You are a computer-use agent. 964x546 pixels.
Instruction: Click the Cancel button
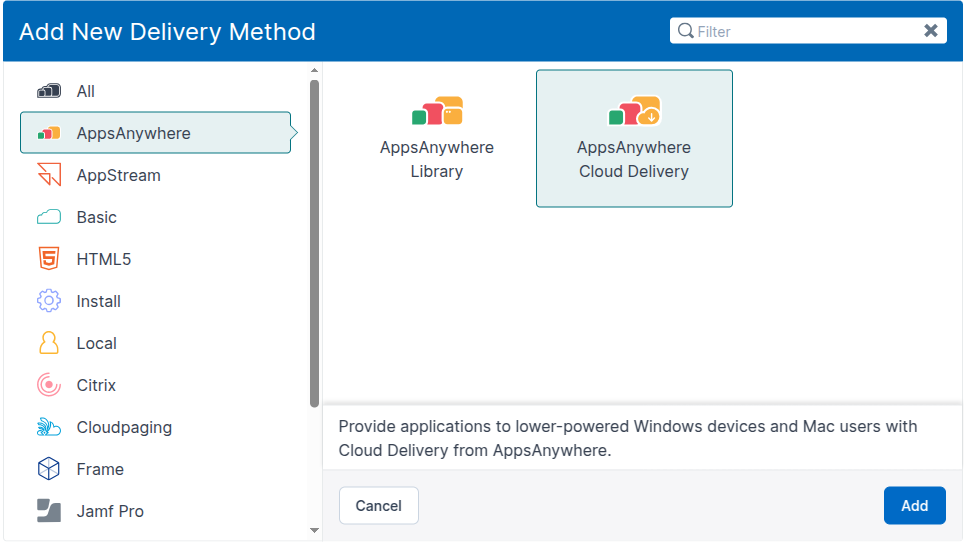click(x=378, y=506)
